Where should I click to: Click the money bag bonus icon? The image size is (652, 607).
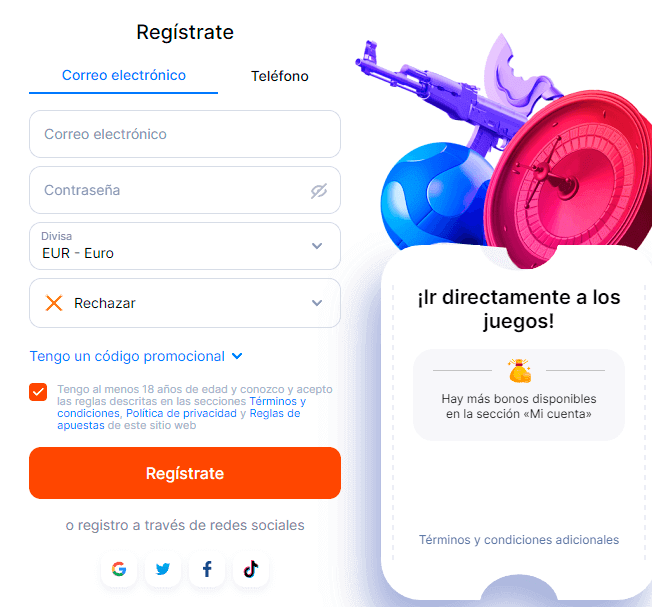tap(519, 370)
